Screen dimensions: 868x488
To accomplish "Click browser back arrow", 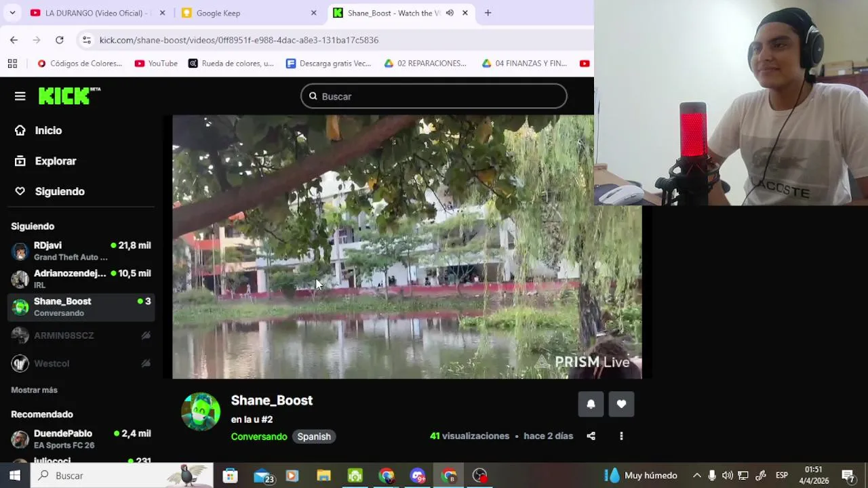I will (x=14, y=40).
